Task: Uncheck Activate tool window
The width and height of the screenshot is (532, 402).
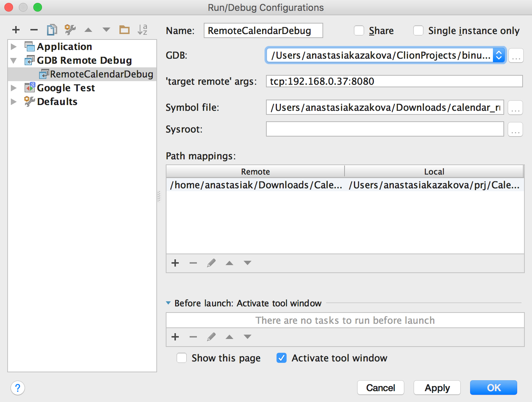Action: (x=282, y=358)
